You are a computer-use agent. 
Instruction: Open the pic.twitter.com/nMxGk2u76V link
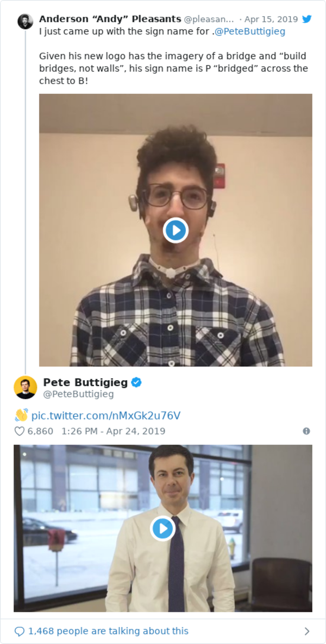coord(106,416)
